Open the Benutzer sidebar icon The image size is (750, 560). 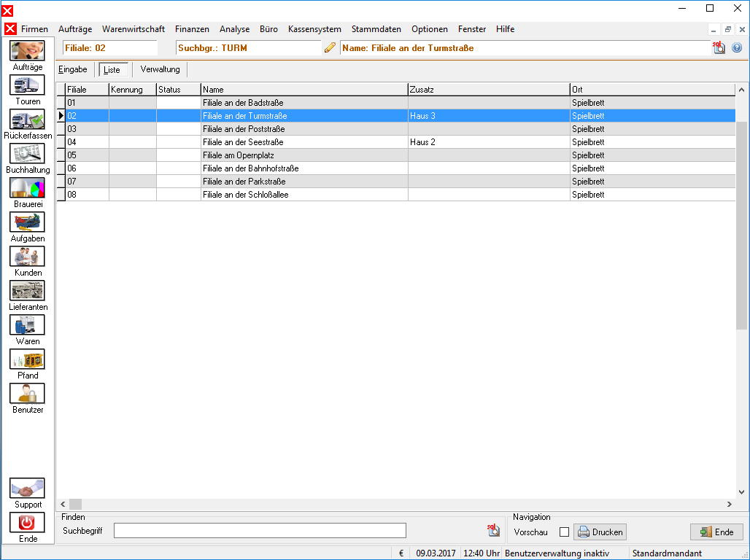coord(27,394)
